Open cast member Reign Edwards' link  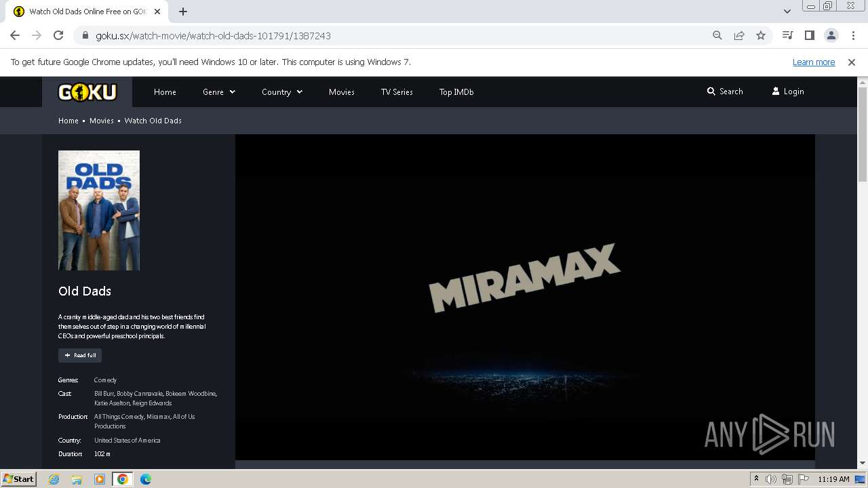tap(152, 403)
